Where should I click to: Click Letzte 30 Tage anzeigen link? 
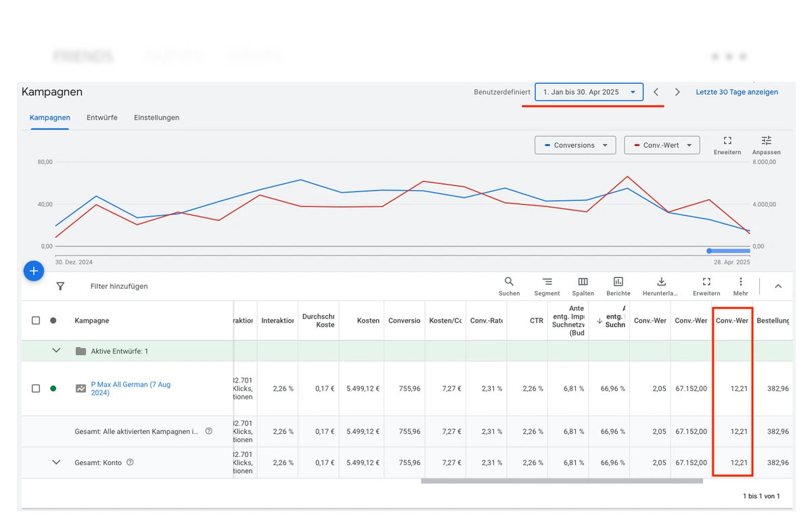click(x=737, y=92)
